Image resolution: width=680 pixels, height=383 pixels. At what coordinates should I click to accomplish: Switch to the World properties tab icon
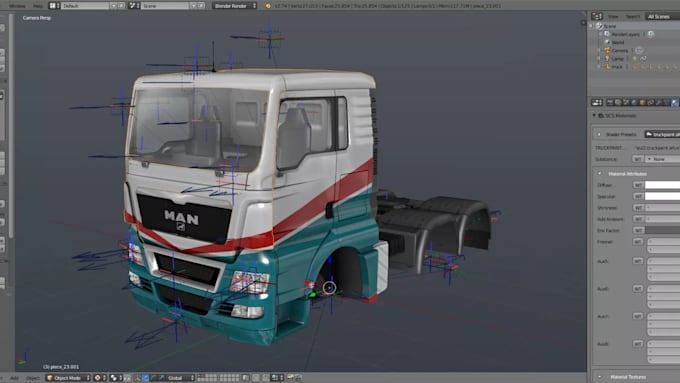pos(634,102)
